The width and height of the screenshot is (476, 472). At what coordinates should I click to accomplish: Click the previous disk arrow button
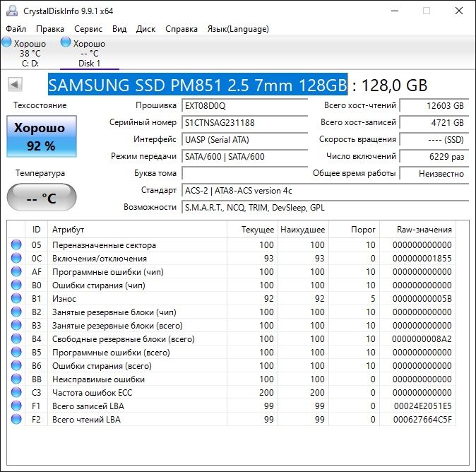pyautogui.click(x=15, y=85)
